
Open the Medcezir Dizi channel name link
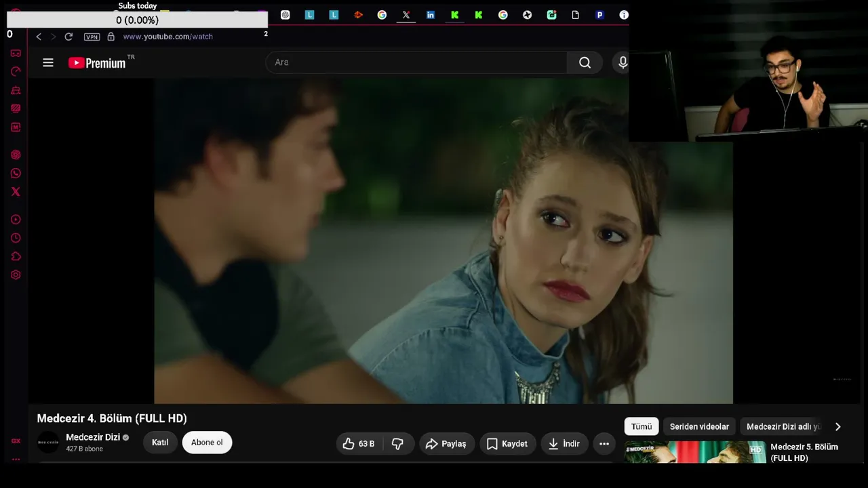pyautogui.click(x=93, y=437)
